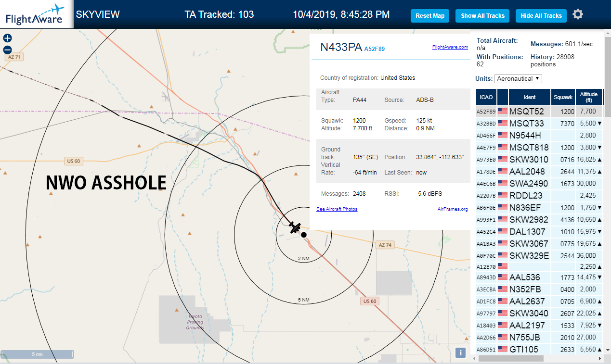The height and width of the screenshot is (364, 611).
Task: Click Hide All Tracks button
Action: (x=541, y=16)
